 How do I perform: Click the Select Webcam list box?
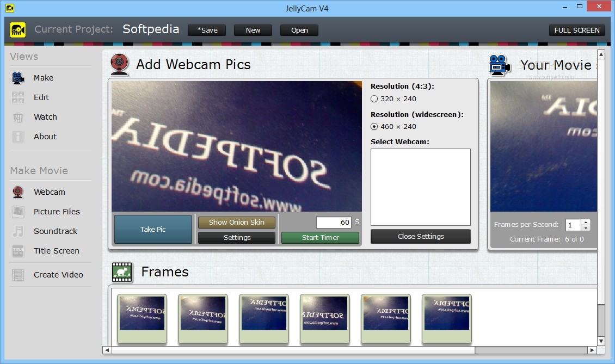(x=421, y=187)
